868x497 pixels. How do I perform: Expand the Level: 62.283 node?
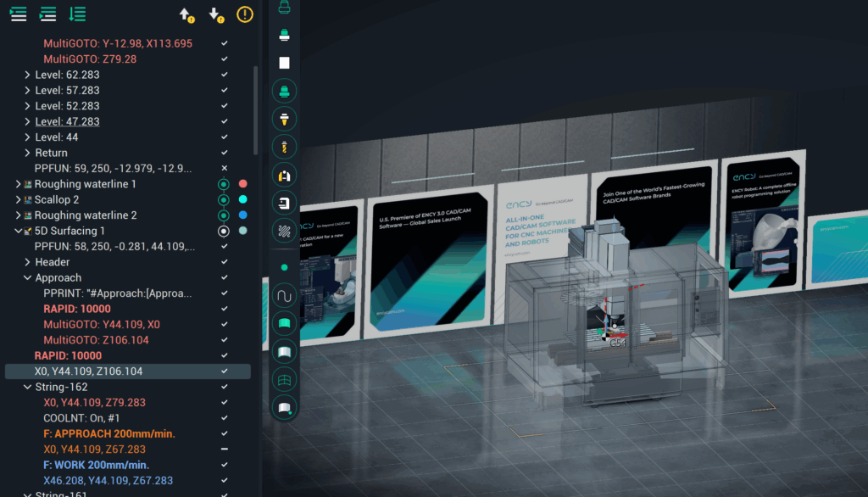click(x=27, y=75)
